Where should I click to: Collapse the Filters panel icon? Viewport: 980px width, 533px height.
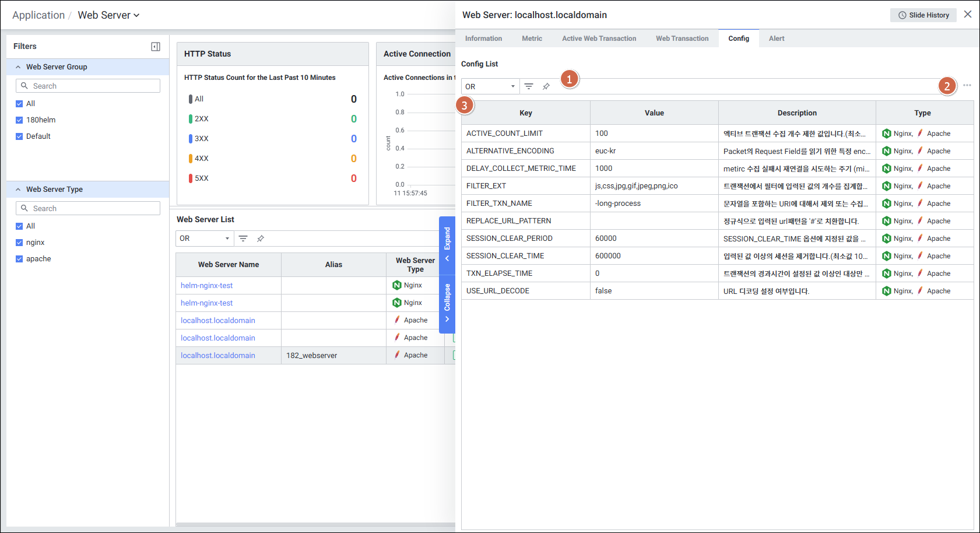[x=156, y=47]
